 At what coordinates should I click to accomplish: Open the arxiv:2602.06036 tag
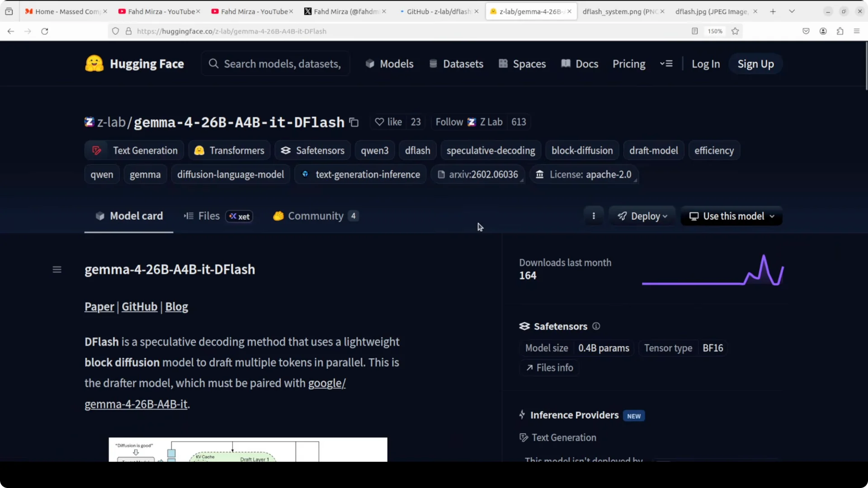point(478,174)
